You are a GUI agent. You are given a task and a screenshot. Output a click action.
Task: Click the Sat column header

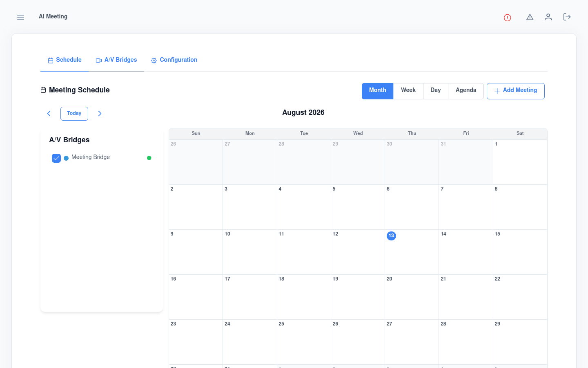tap(520, 133)
